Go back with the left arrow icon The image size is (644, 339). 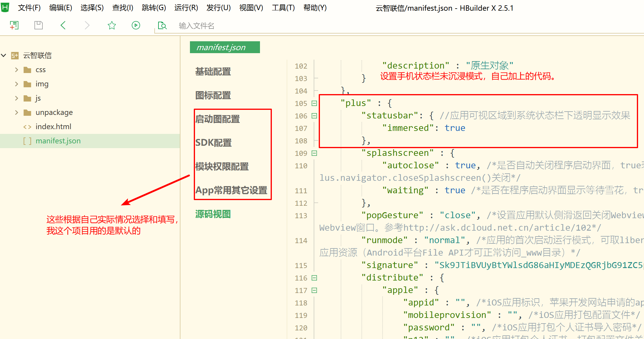point(63,25)
